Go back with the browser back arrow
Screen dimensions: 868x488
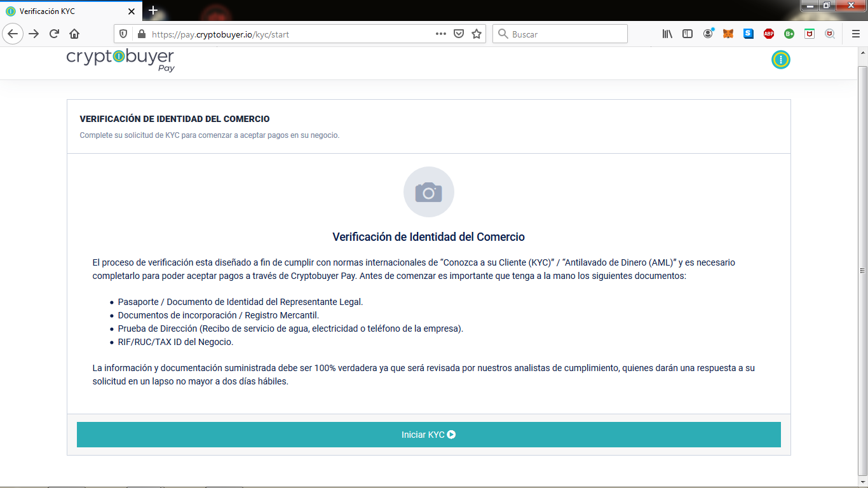[13, 34]
